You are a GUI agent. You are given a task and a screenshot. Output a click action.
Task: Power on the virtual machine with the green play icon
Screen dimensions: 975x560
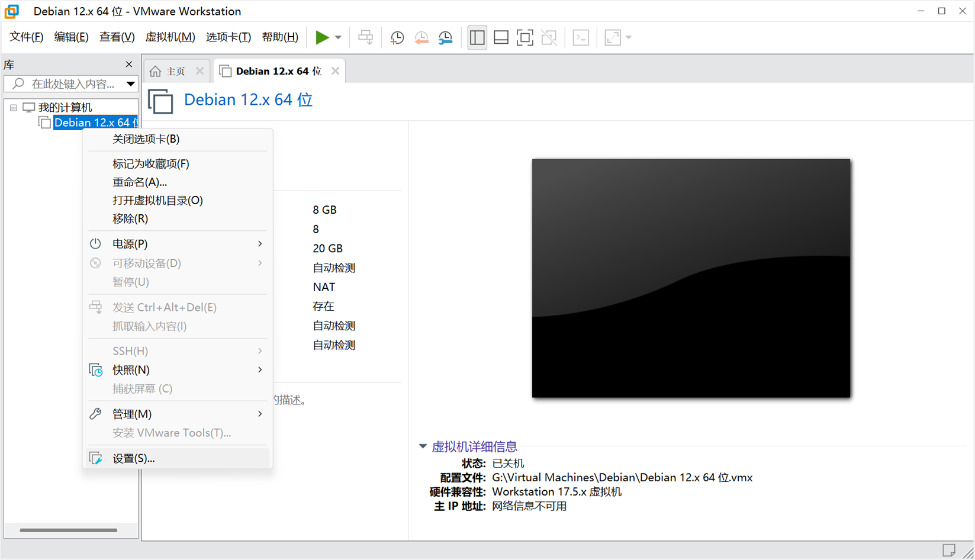click(323, 37)
